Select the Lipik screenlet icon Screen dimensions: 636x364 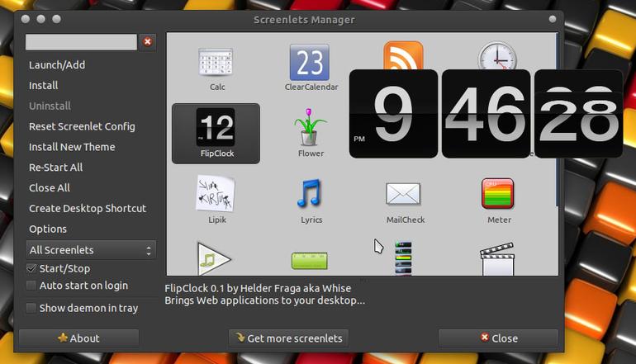click(x=216, y=193)
